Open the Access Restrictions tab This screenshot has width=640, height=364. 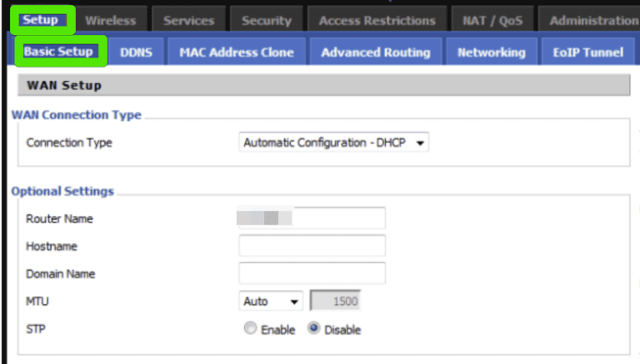(x=377, y=20)
